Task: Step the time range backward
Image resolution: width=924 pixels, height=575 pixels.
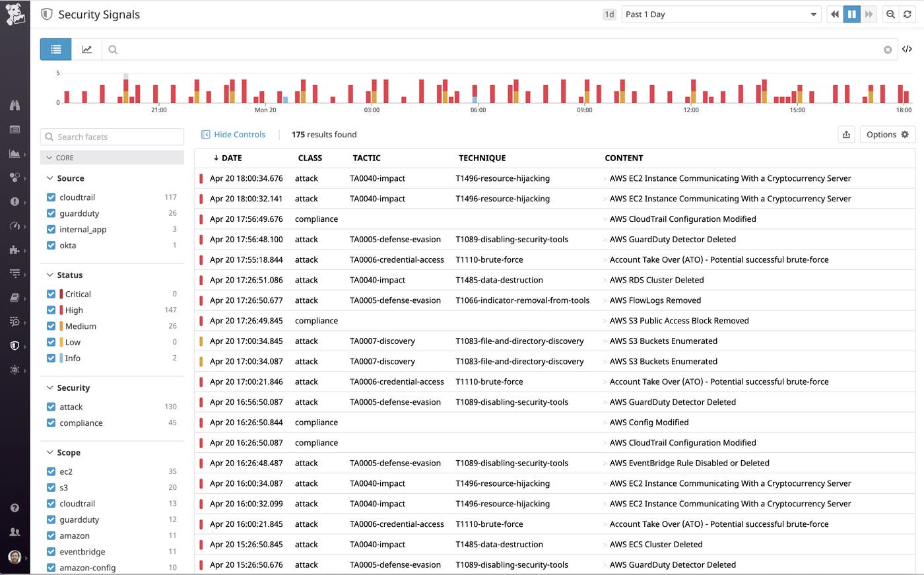Action: (835, 15)
